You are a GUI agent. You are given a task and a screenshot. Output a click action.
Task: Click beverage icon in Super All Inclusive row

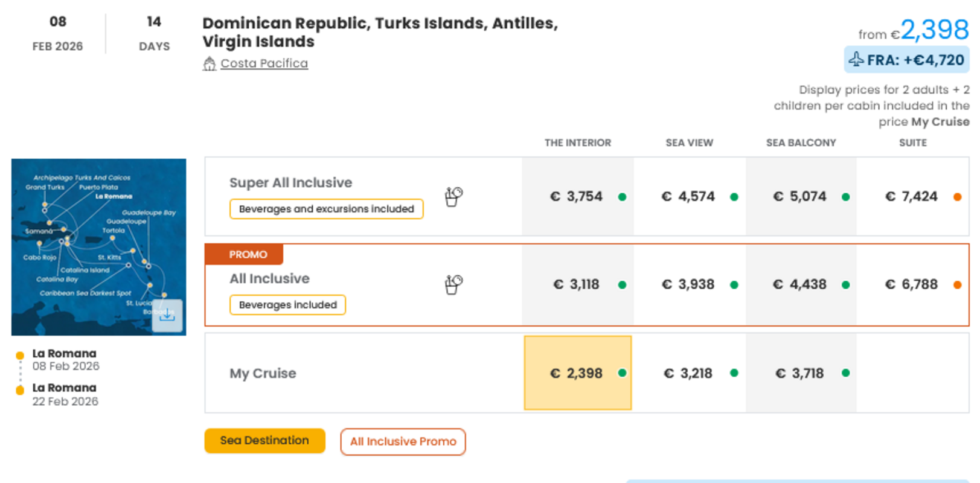pos(453,196)
